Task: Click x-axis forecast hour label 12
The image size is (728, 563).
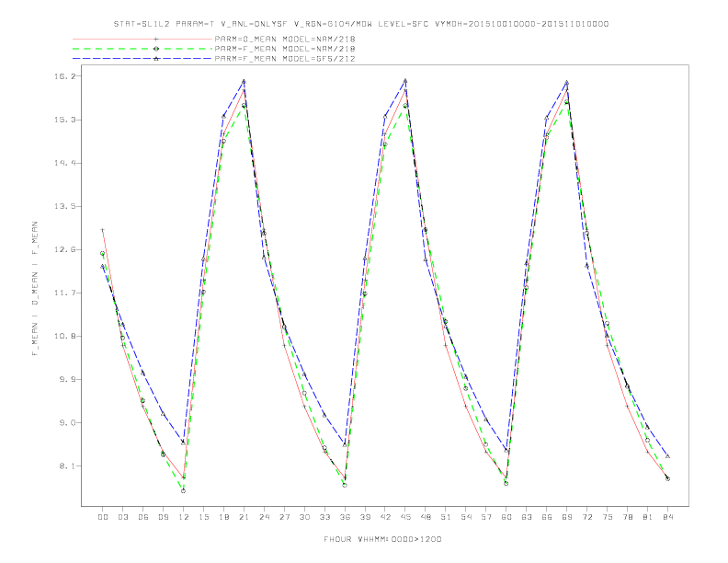Action: [184, 517]
